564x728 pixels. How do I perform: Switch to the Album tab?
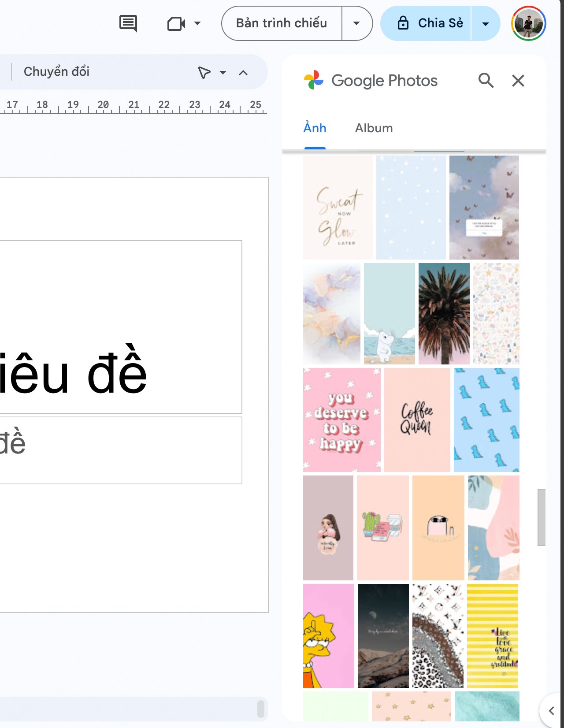tap(374, 128)
